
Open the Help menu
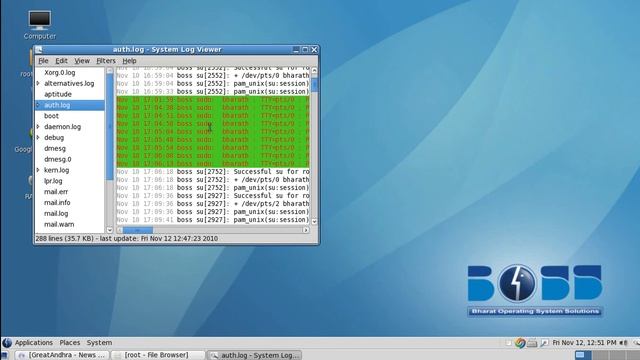(x=129, y=61)
